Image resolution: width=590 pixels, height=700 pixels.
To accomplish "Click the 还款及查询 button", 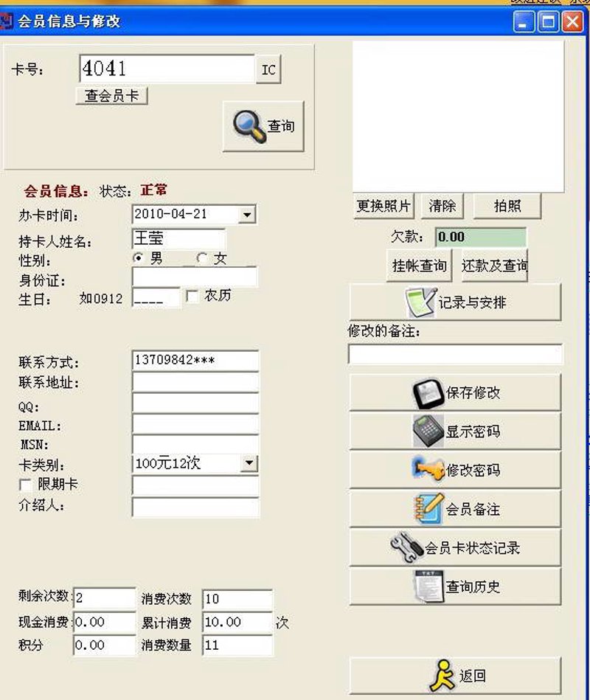I will pos(494,266).
